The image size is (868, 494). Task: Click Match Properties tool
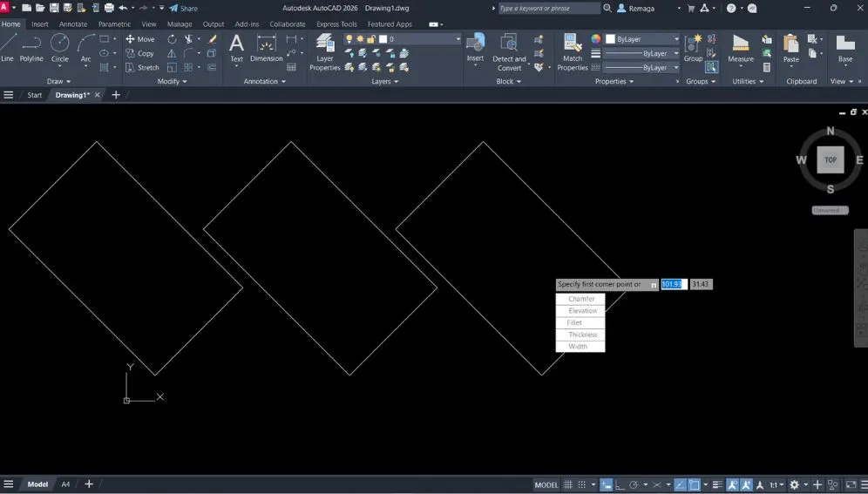(573, 52)
